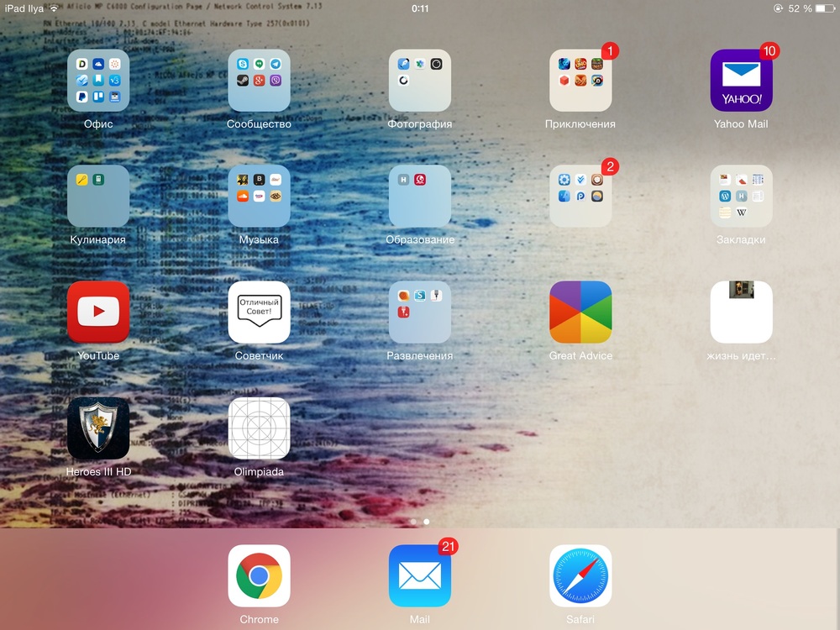
Task: Open the Развлечения folder
Action: 419,312
